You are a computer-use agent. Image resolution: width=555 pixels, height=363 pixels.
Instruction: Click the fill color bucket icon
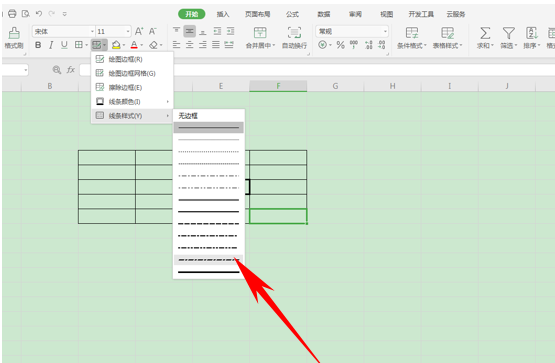[x=116, y=45]
